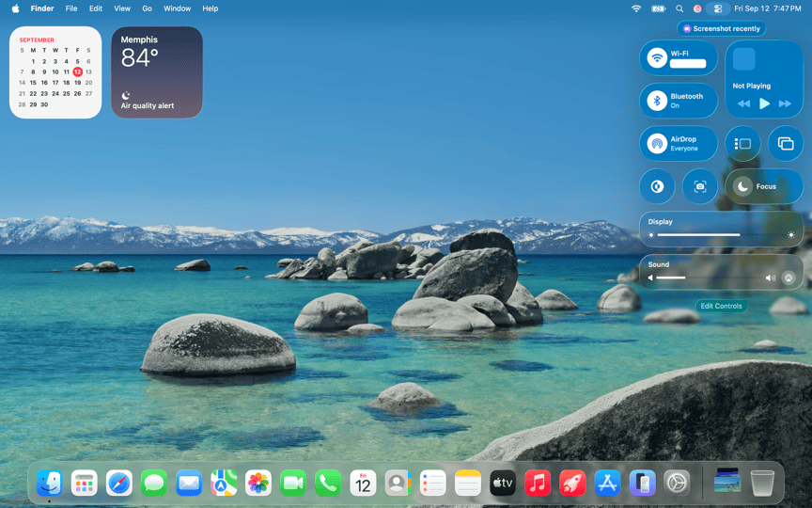Launch Safari from the Dock
Viewport: 812px width, 508px height.
[x=119, y=484]
